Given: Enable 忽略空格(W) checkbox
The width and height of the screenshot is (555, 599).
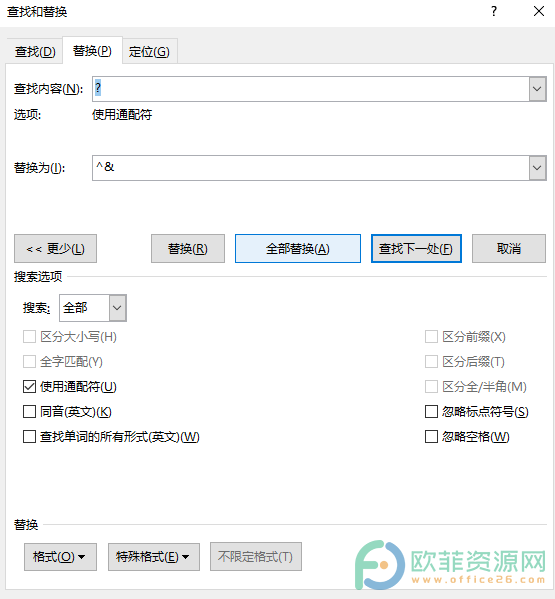Looking at the screenshot, I should (x=431, y=437).
